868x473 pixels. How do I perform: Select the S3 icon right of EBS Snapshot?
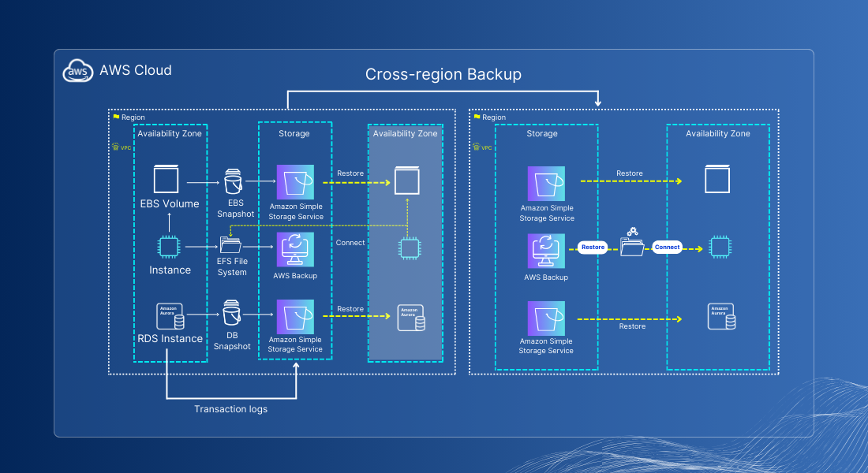coord(295,182)
